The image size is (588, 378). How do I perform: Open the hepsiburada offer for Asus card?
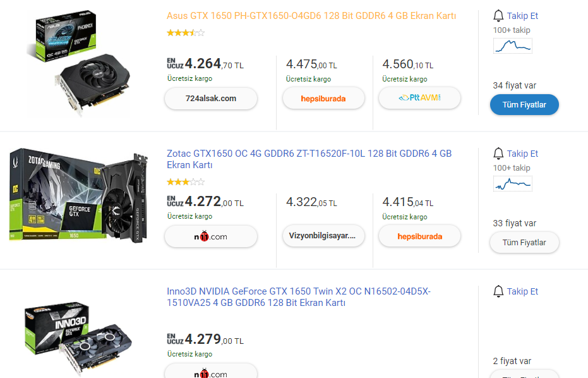tap(323, 99)
